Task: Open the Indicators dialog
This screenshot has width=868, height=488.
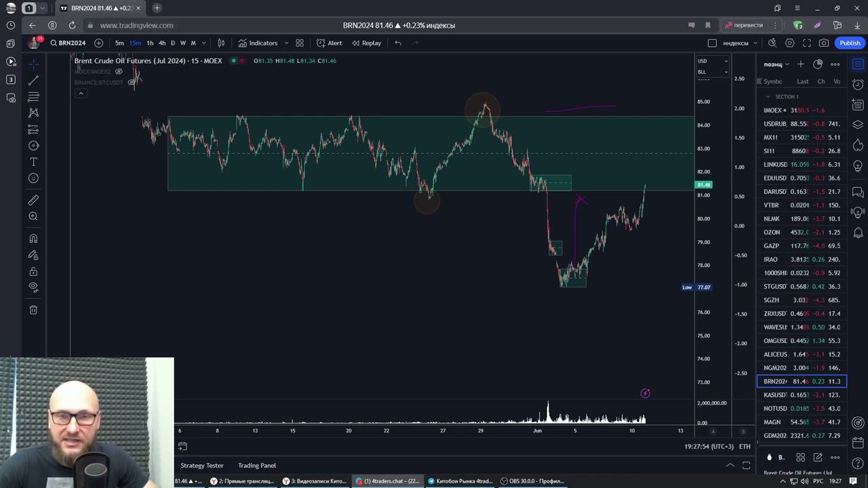Action: [257, 43]
